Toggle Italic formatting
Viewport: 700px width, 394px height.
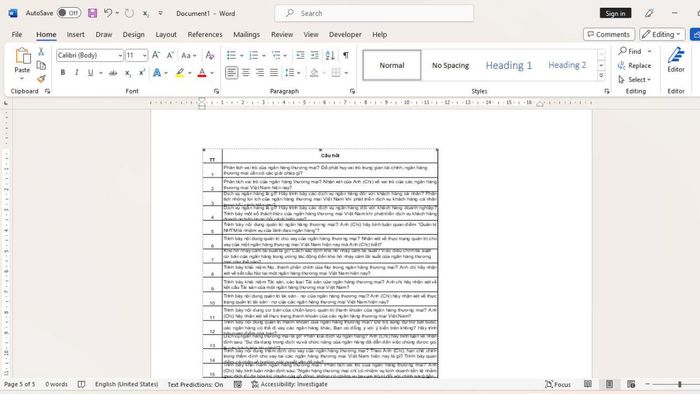(x=76, y=73)
